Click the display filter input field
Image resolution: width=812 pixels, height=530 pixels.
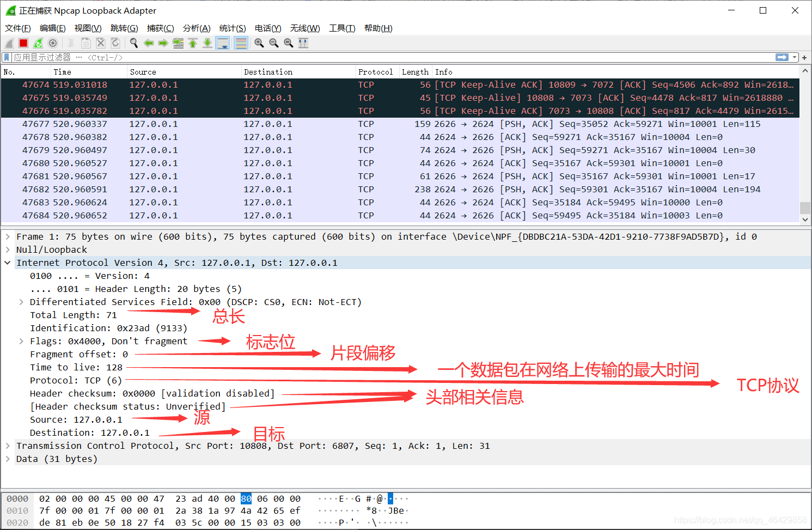(x=392, y=57)
